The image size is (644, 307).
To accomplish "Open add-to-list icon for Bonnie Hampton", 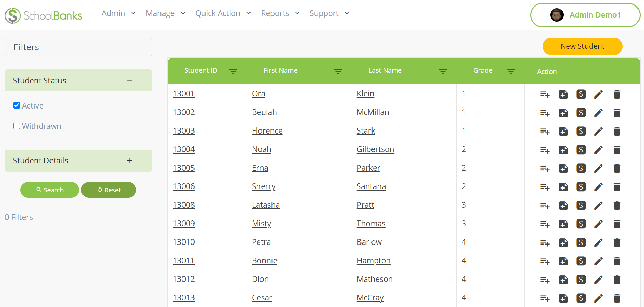I will point(545,261).
